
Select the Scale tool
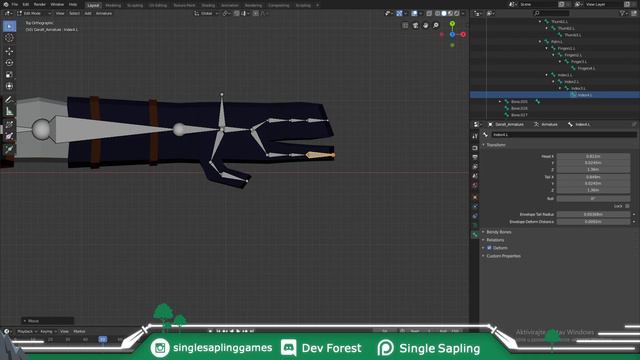(9, 75)
